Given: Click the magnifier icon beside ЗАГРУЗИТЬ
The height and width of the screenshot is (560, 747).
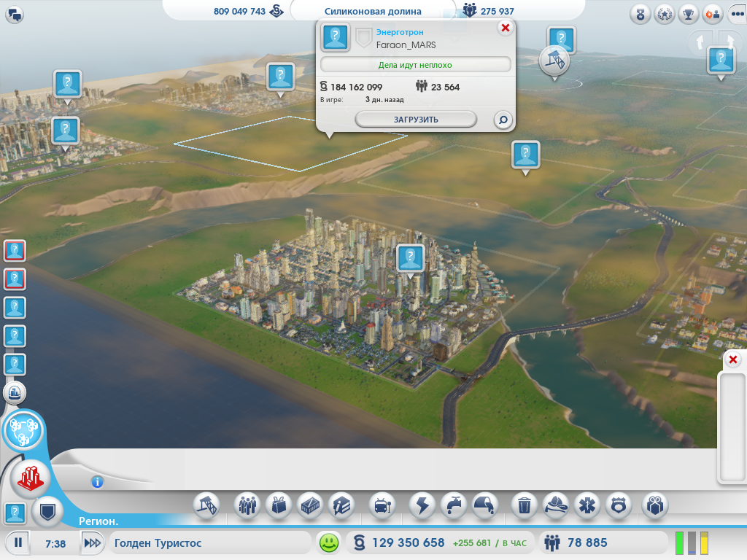Looking at the screenshot, I should (503, 120).
